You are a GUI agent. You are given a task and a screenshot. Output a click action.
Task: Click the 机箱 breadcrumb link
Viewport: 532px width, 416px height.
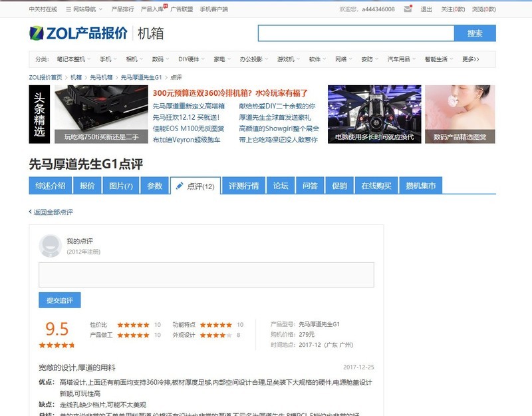pyautogui.click(x=76, y=77)
